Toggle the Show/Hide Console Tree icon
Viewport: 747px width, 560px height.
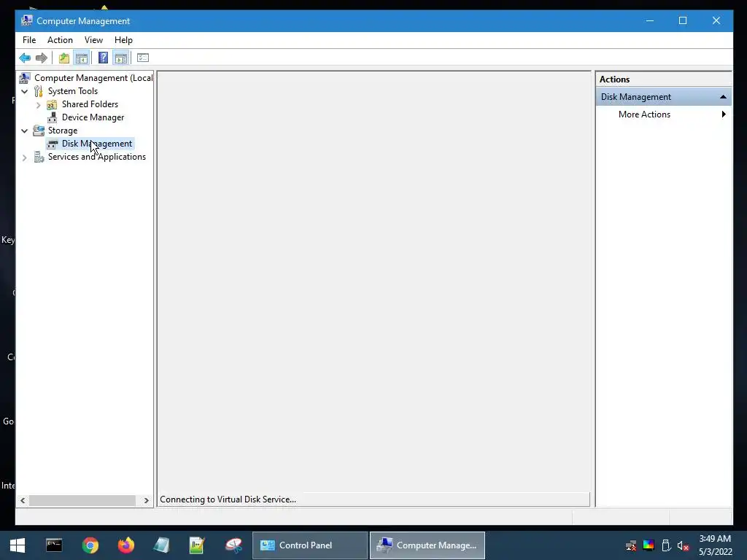[x=82, y=58]
